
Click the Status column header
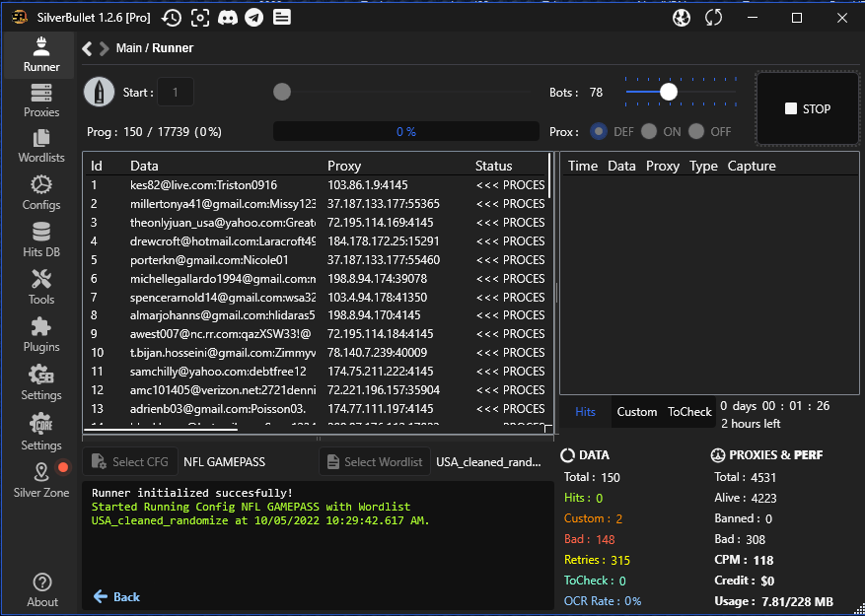point(494,166)
